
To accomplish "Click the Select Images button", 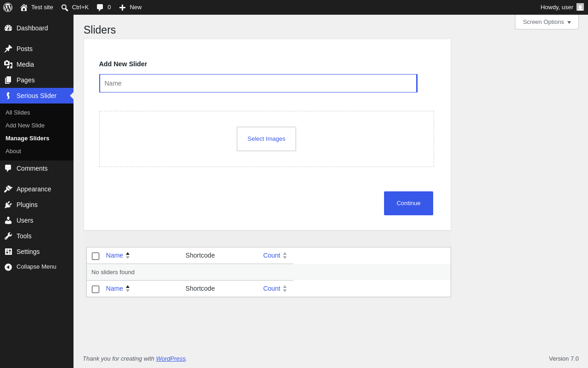I will 266,139.
